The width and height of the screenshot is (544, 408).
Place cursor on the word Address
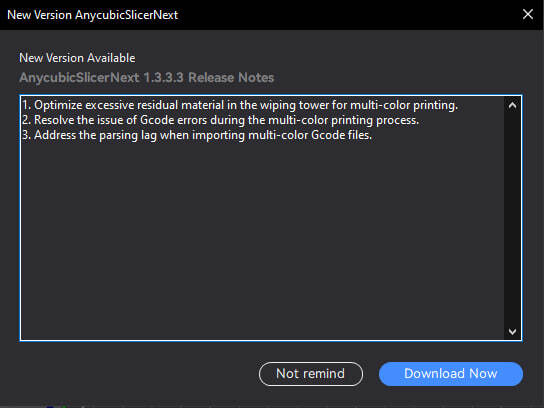click(54, 135)
